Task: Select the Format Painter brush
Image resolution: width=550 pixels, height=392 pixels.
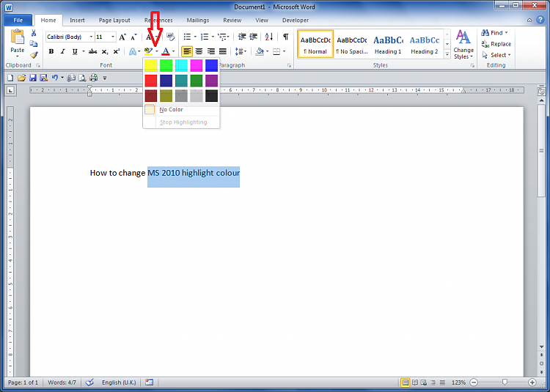Action: tap(34, 55)
